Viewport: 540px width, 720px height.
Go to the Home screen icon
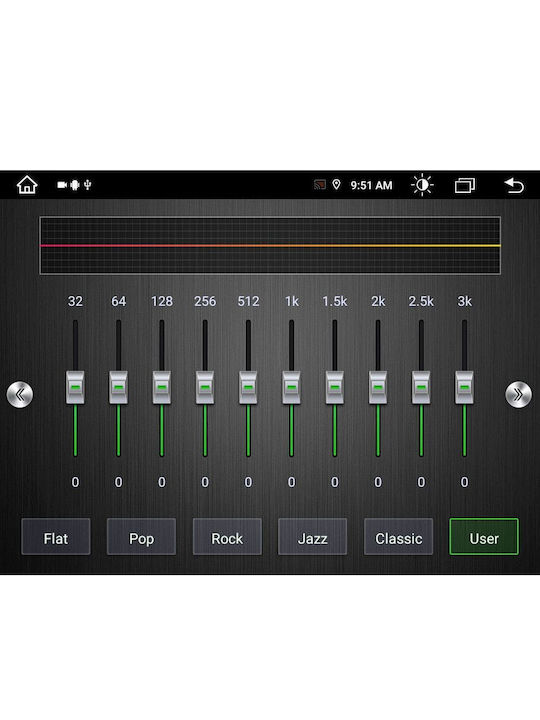(27, 185)
